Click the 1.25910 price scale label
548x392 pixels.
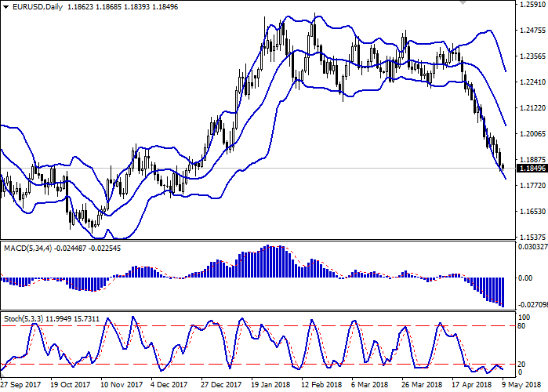tap(531, 5)
